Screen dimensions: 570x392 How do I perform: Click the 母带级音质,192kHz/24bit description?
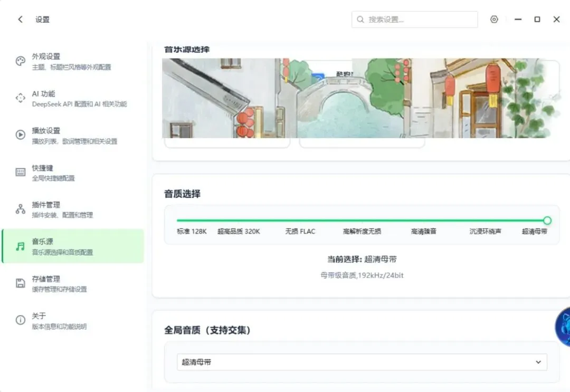pos(362,275)
